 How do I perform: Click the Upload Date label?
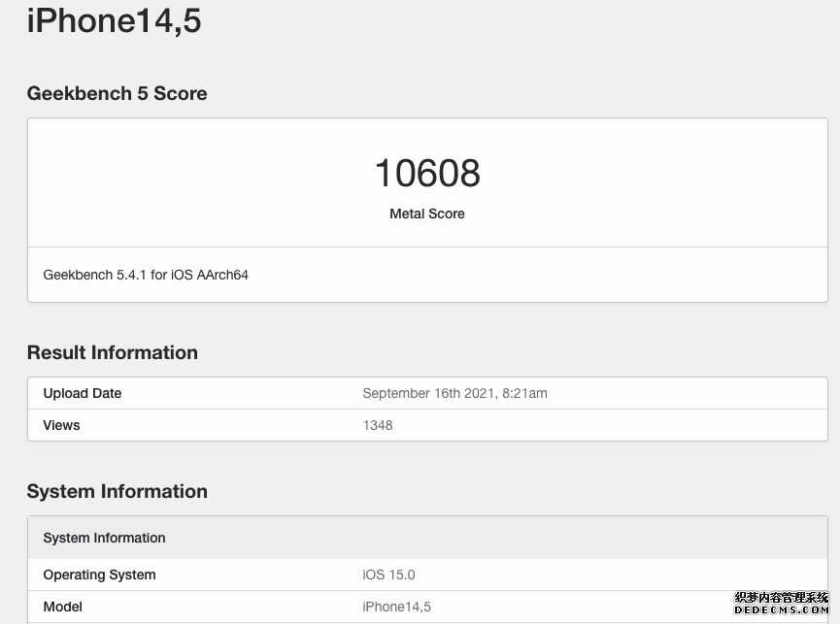tap(83, 393)
